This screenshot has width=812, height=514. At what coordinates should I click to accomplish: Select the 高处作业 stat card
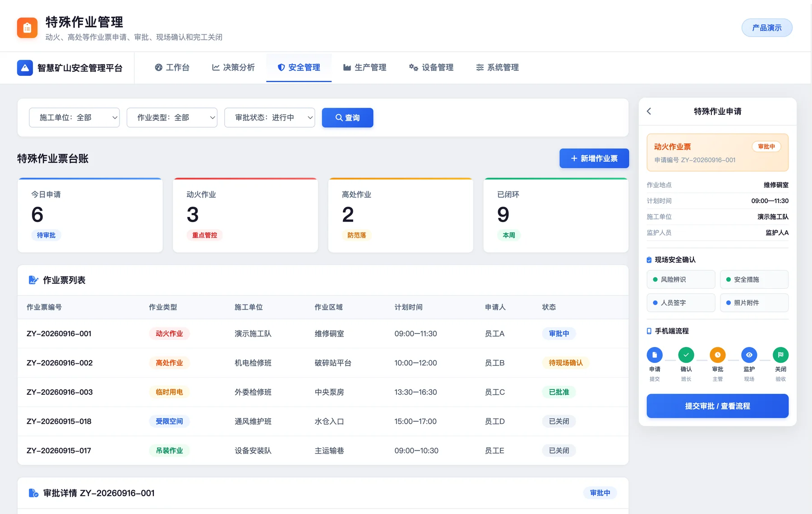point(401,215)
